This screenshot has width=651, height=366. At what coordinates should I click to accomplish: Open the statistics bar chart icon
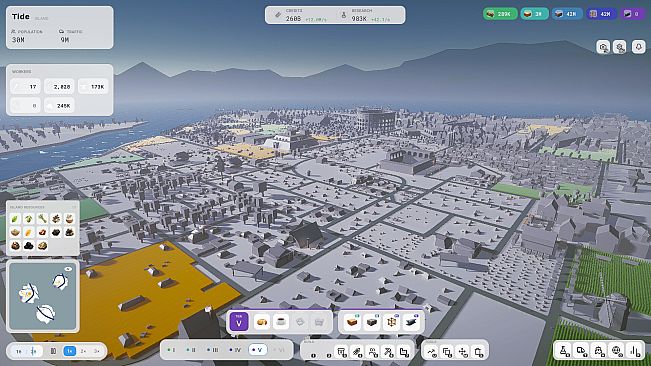coord(634,351)
